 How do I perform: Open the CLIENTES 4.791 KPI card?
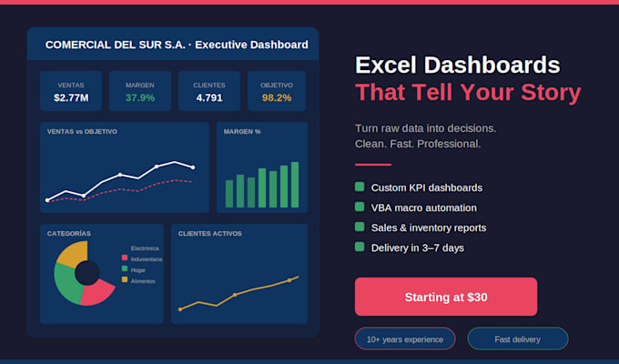pos(209,91)
